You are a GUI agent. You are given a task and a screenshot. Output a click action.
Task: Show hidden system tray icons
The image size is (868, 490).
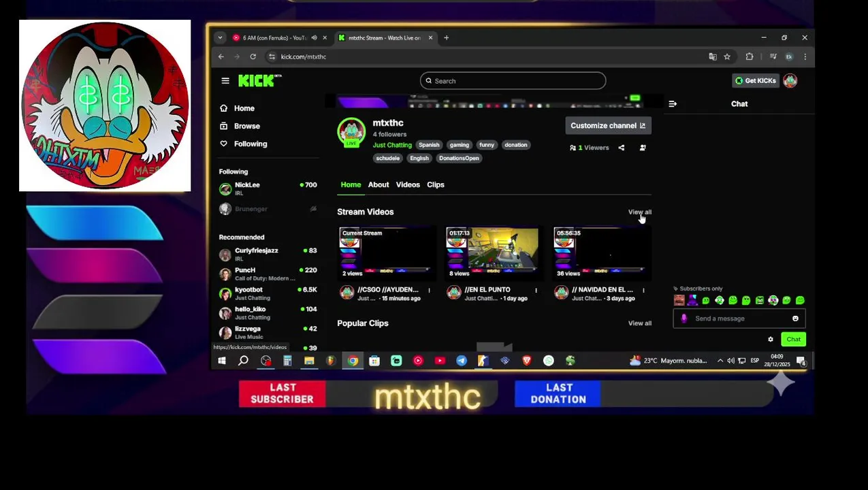(x=720, y=361)
